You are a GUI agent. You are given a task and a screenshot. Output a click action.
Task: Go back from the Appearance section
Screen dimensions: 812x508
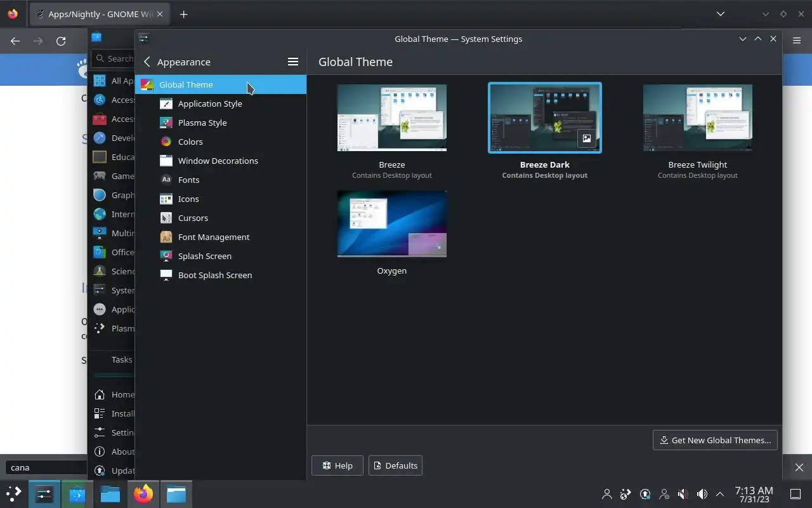pos(147,62)
